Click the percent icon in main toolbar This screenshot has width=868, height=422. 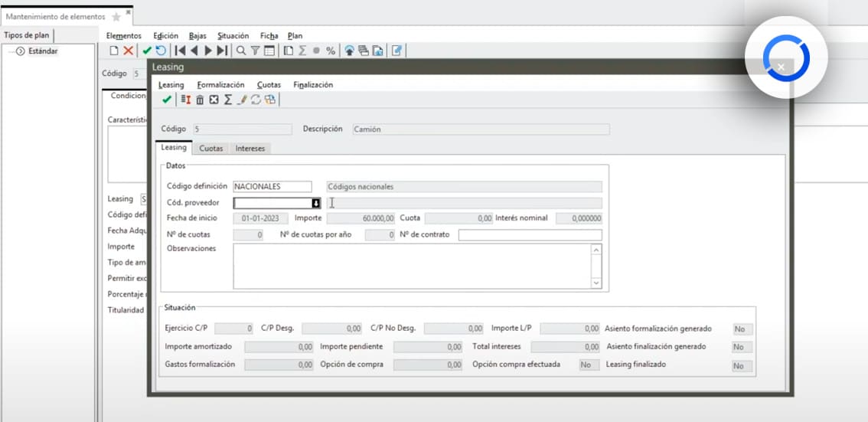pos(331,51)
